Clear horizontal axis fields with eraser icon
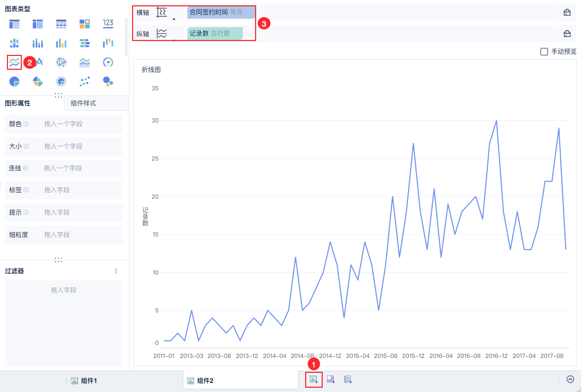This screenshot has width=581, height=392. point(567,12)
